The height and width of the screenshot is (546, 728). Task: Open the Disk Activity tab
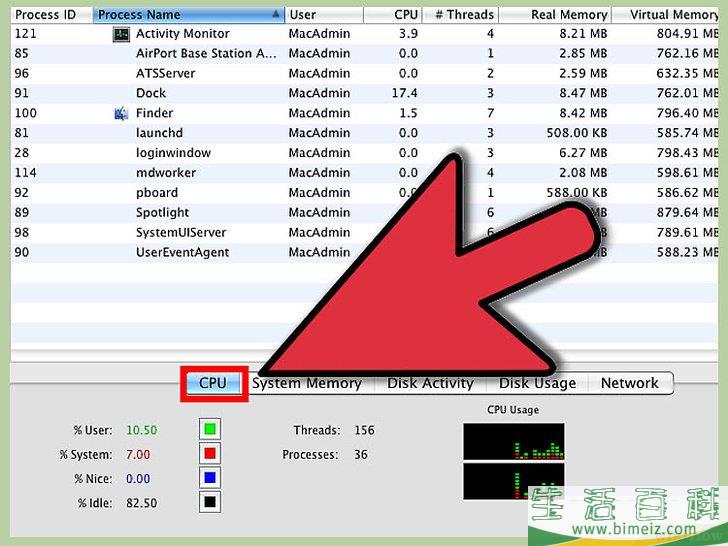point(430,384)
